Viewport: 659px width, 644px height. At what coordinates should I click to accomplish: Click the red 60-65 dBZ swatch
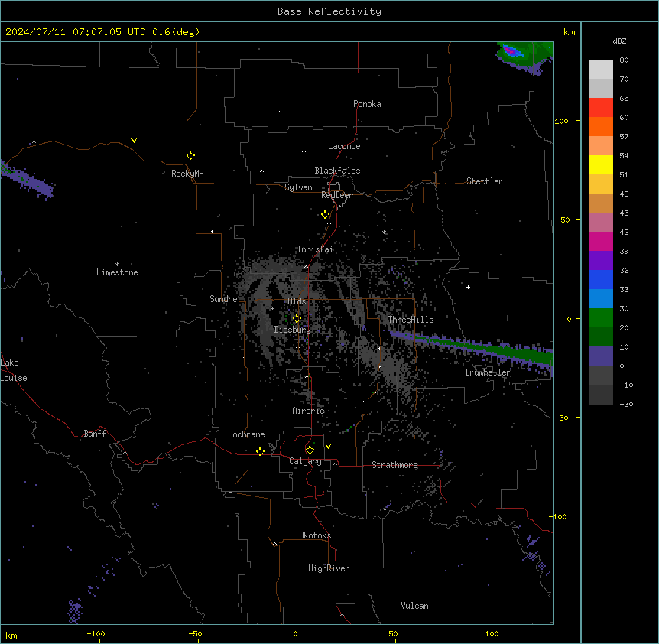[x=601, y=108]
